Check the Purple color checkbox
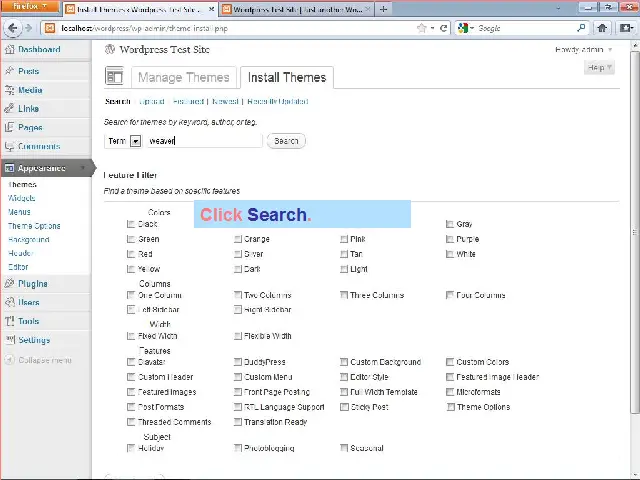640x480 pixels. click(x=450, y=239)
